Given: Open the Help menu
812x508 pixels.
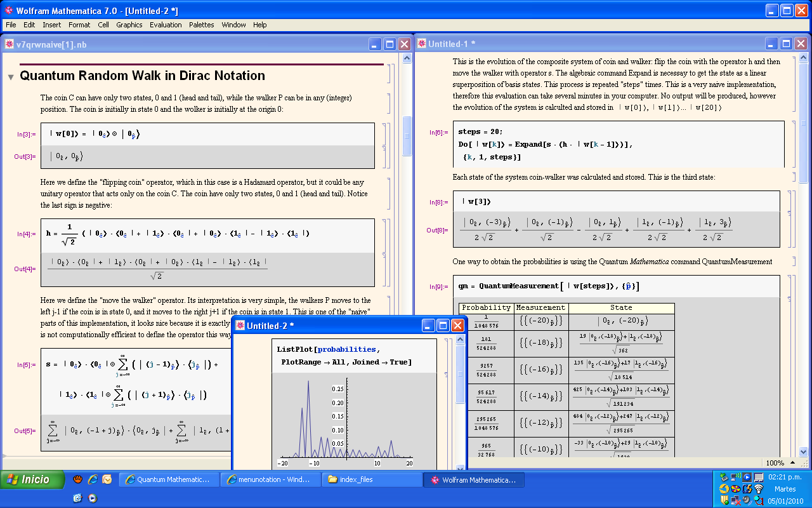Looking at the screenshot, I should coord(260,25).
